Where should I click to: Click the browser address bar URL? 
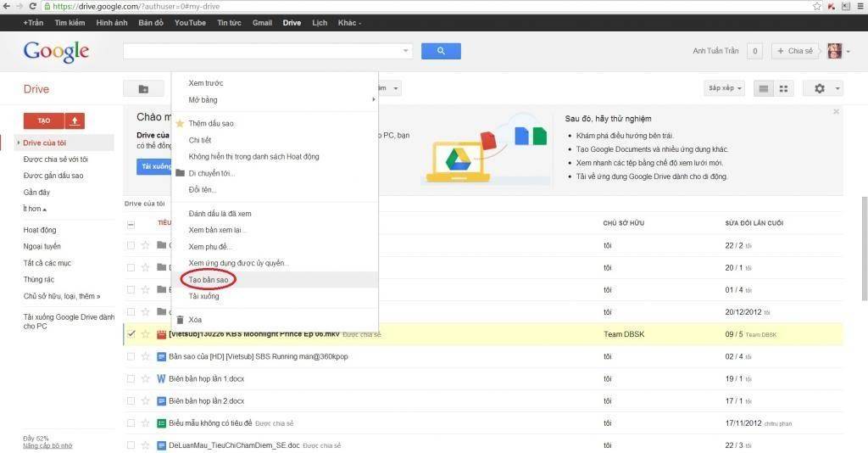[136, 6]
